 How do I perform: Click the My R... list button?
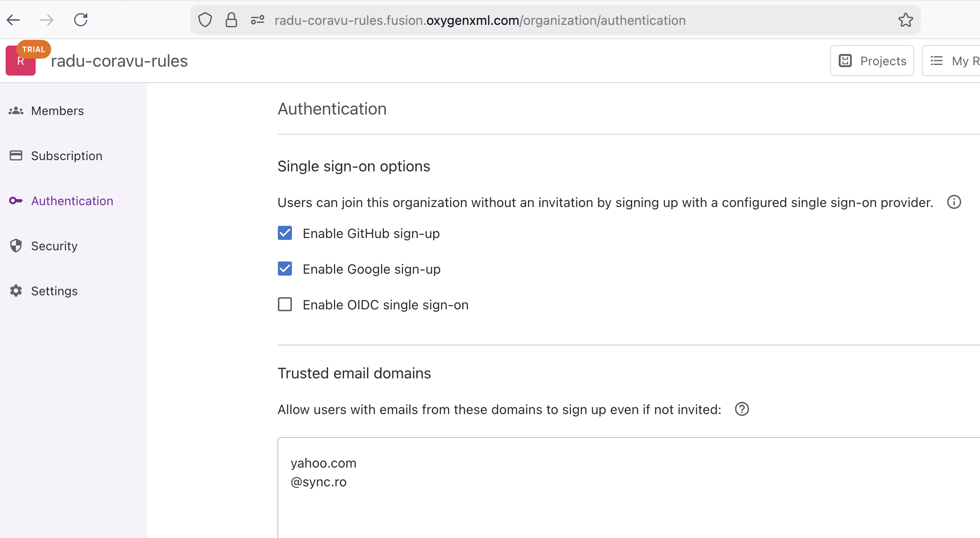click(953, 61)
